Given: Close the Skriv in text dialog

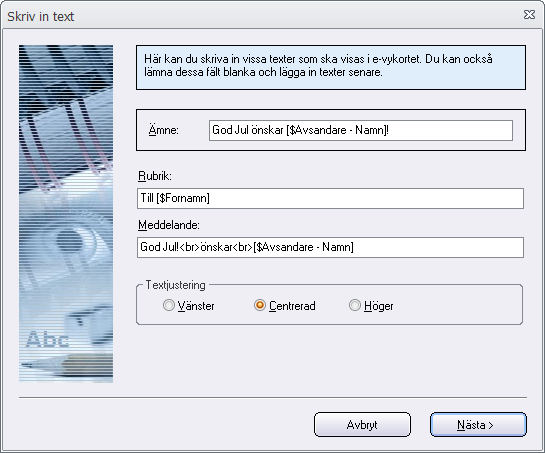Looking at the screenshot, I should coord(529,15).
